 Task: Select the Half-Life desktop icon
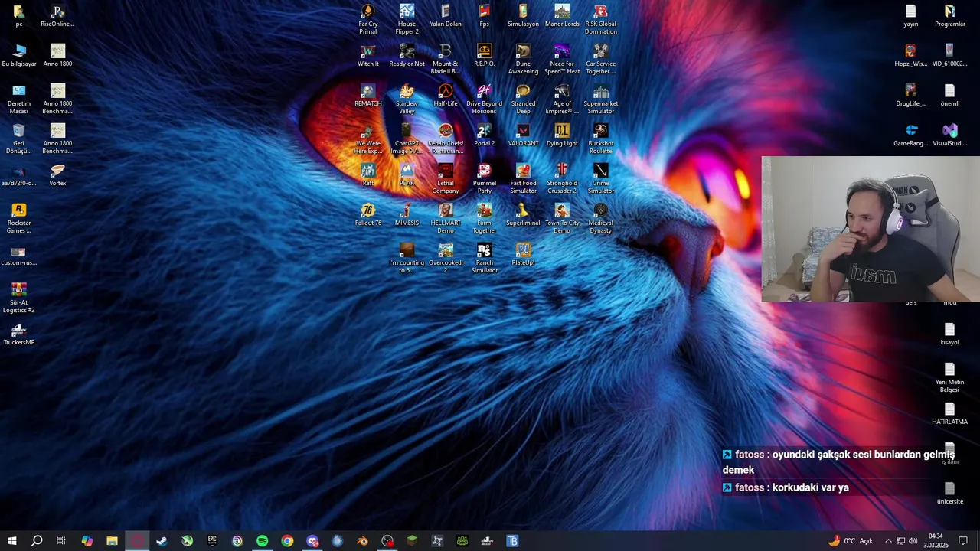(446, 95)
